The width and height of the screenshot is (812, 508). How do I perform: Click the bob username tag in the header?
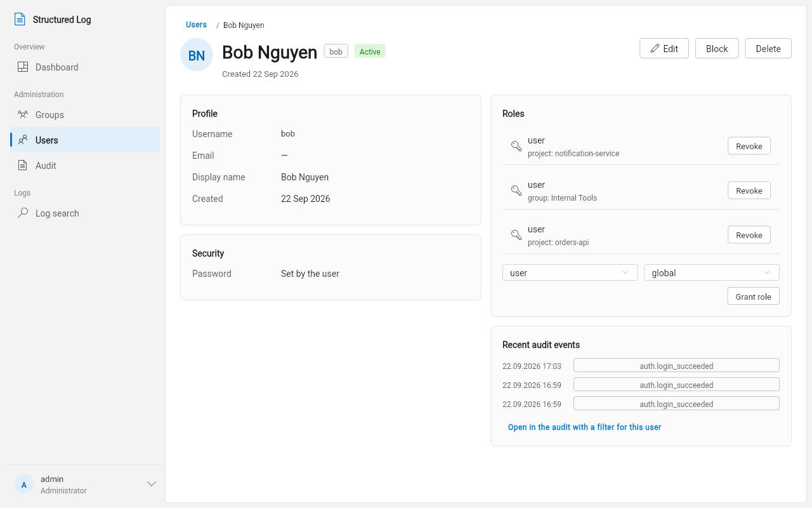(x=336, y=51)
